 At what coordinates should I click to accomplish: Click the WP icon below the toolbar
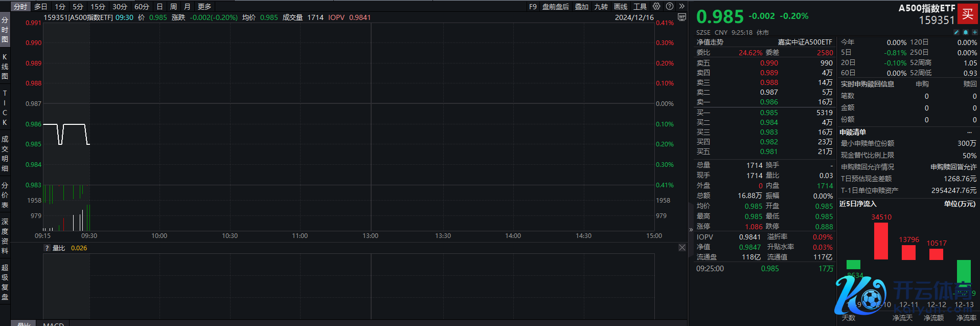[x=681, y=17]
